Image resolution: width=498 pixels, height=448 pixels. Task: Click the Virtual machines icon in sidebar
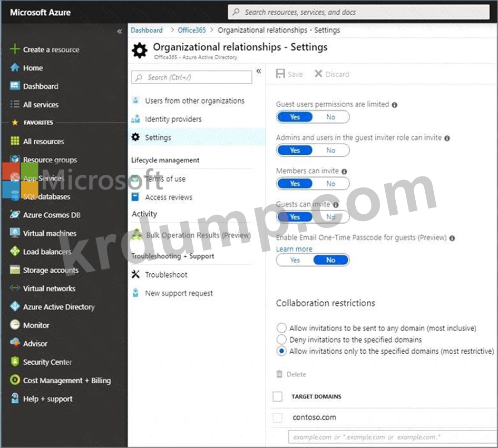[14, 233]
